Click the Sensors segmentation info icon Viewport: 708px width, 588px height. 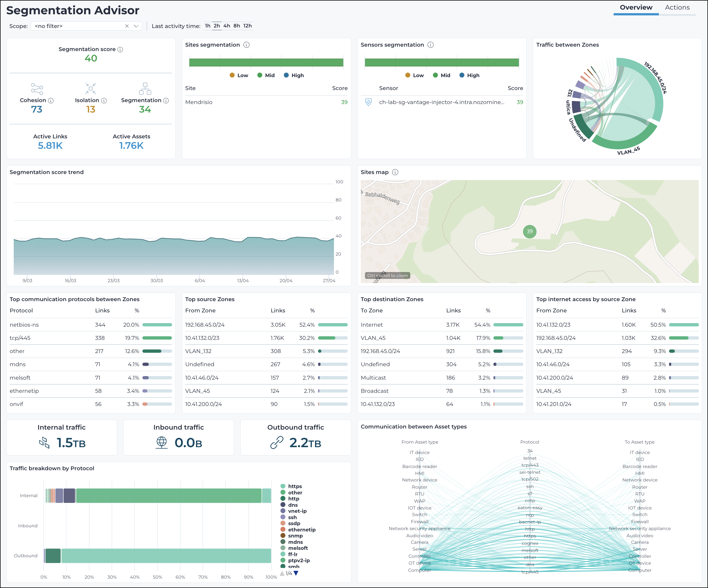[431, 45]
